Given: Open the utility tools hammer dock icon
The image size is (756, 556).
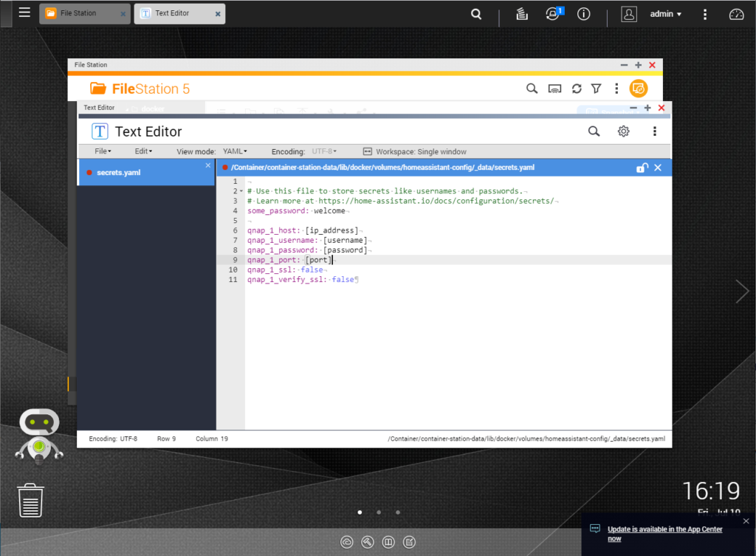Looking at the screenshot, I should [x=368, y=543].
